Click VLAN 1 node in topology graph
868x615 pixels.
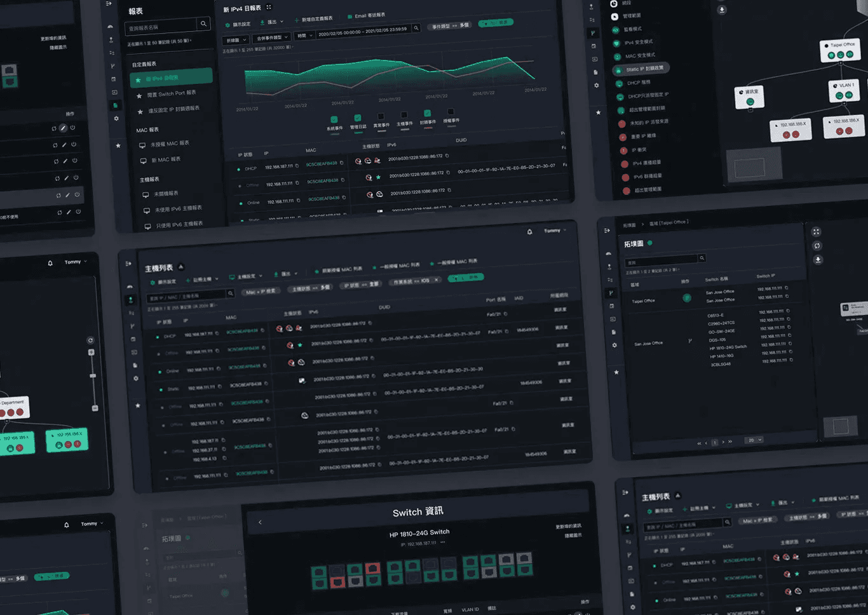pyautogui.click(x=844, y=90)
